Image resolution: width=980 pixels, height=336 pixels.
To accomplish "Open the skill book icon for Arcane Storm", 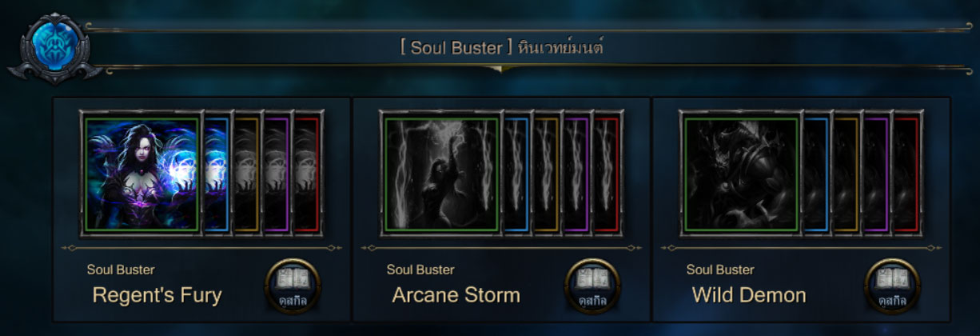I will pyautogui.click(x=592, y=286).
